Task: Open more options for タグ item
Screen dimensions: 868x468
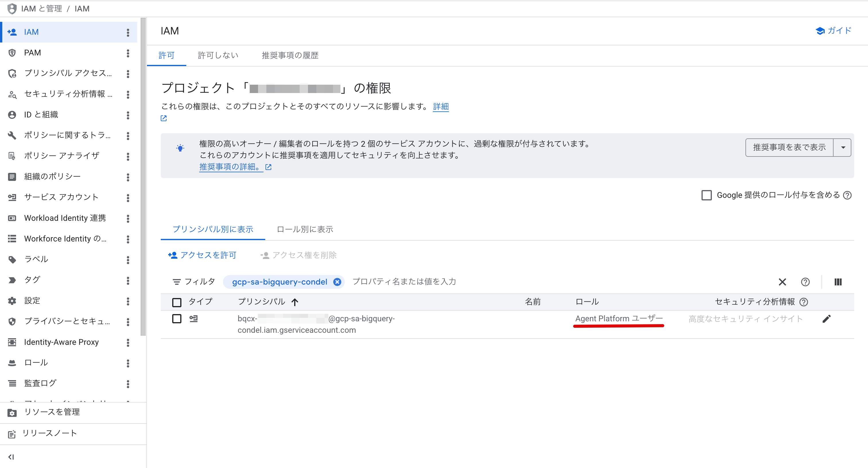Action: tap(128, 280)
